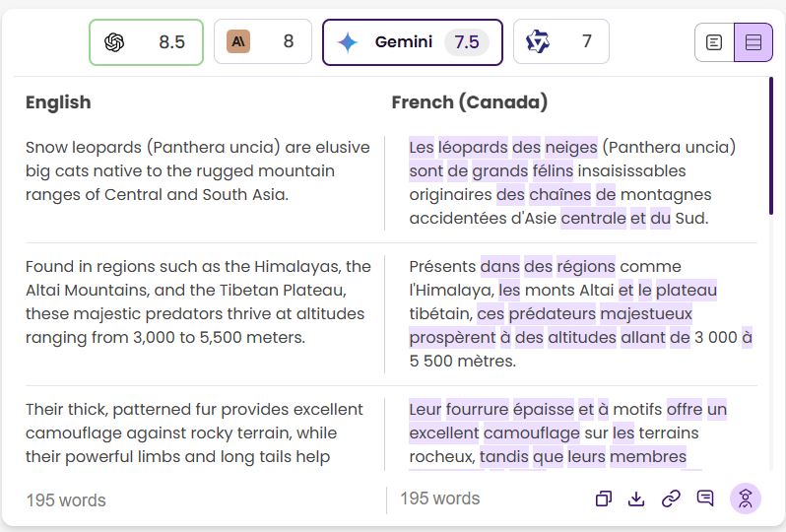This screenshot has height=532, width=786.
Task: Click the vertical scrollbar on the right
Action: pos(771,148)
